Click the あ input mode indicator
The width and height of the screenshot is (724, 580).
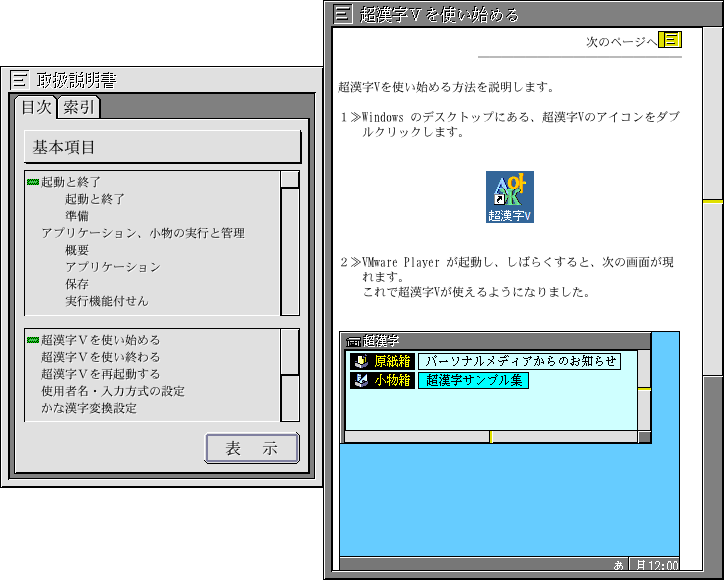coord(618,565)
